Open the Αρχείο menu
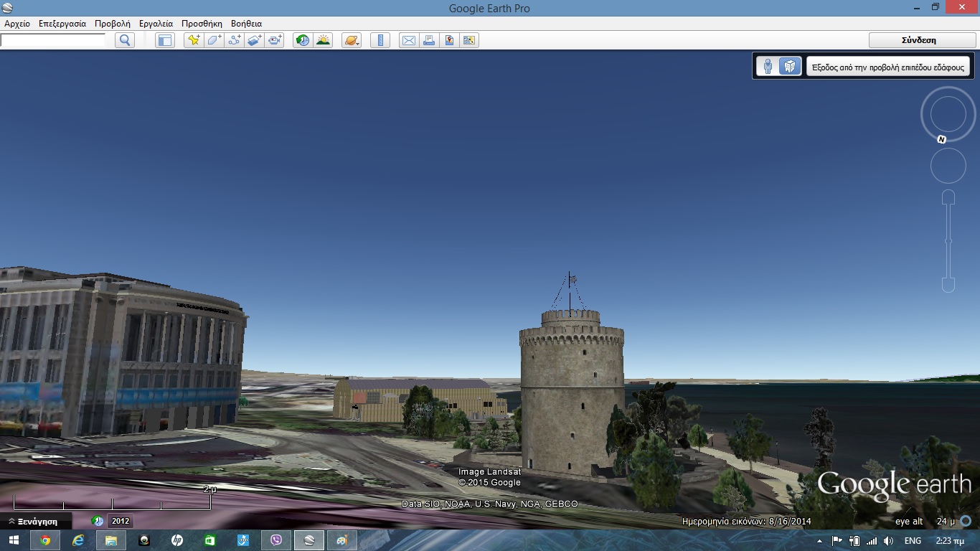 click(17, 24)
